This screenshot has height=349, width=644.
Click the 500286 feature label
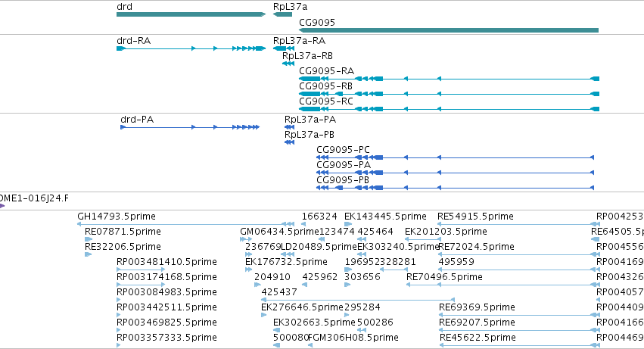pos(375,323)
